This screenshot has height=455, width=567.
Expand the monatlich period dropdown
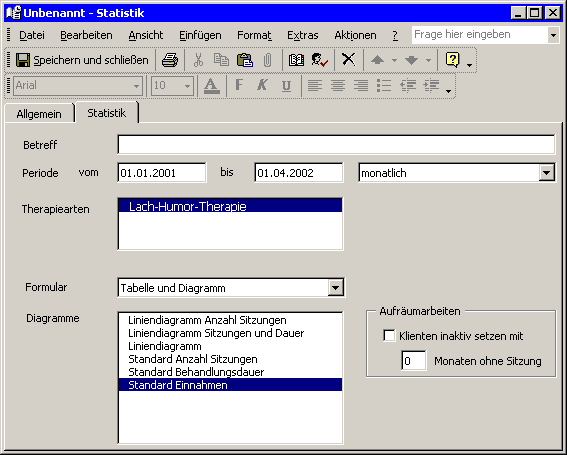(546, 173)
